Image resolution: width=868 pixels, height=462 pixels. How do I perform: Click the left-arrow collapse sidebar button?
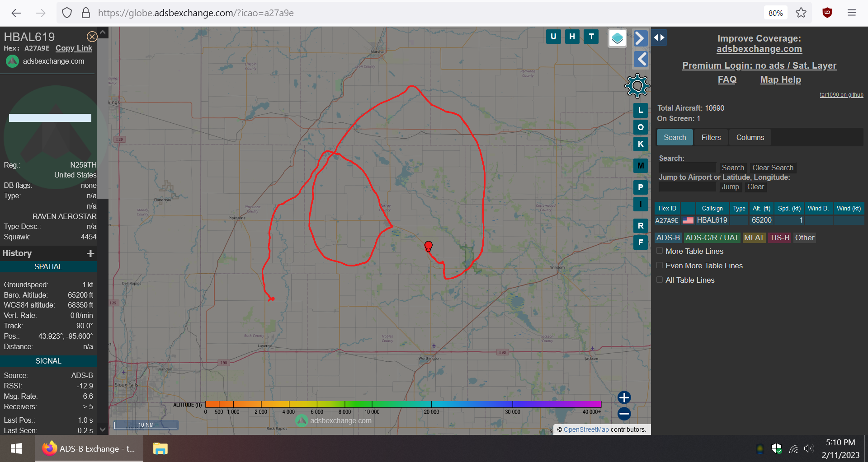click(x=641, y=59)
